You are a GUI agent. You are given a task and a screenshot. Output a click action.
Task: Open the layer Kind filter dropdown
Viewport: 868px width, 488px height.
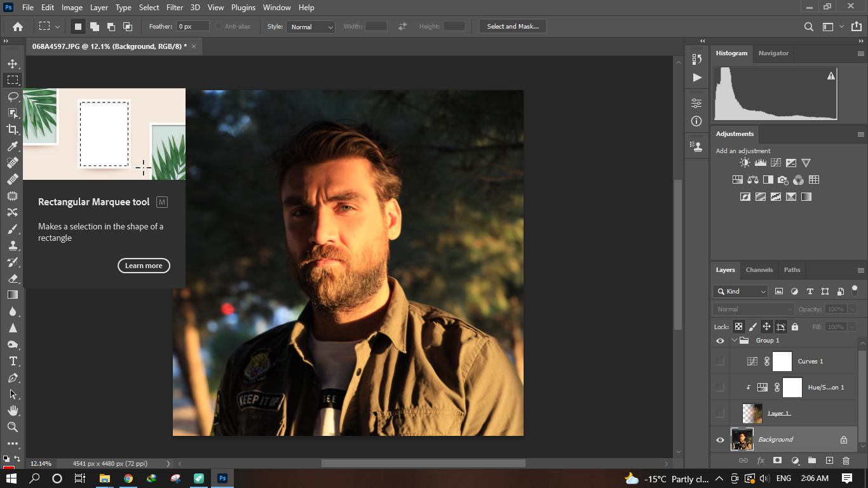pyautogui.click(x=740, y=291)
